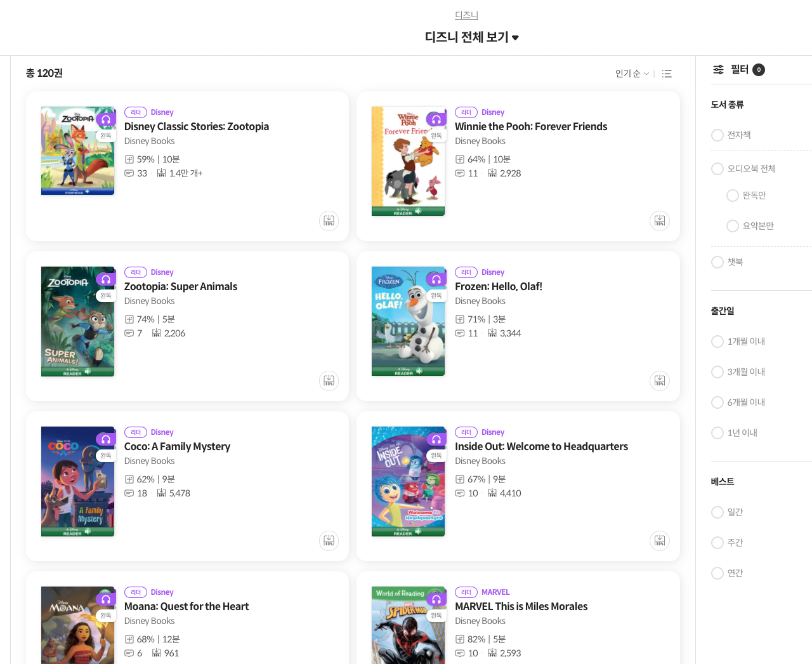Click the completion-rate icon on Moana: Quest for the Heart
The image size is (812, 664).
tap(129, 639)
